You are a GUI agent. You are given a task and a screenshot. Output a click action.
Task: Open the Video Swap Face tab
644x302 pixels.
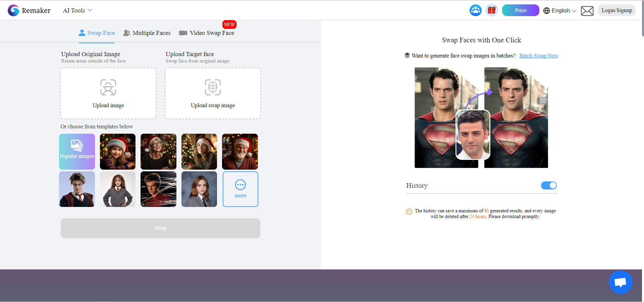[x=207, y=33]
